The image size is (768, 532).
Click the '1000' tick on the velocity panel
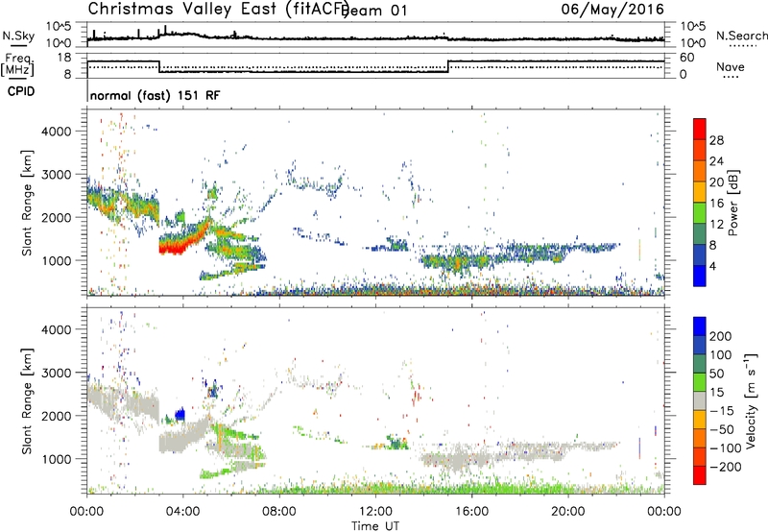(57, 459)
